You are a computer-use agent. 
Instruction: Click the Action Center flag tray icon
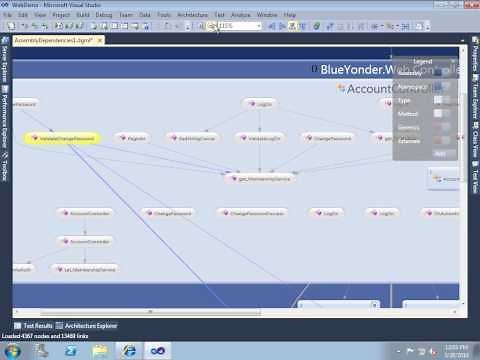coord(410,351)
